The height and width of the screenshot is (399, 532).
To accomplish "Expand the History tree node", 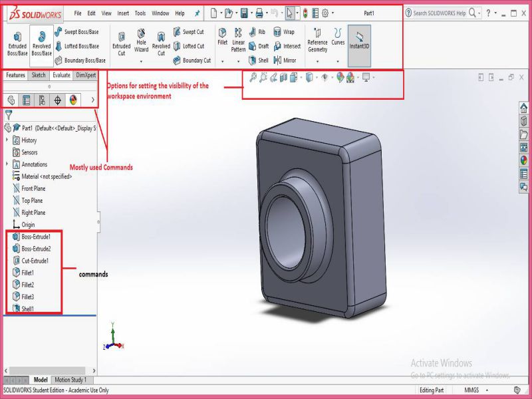I will pyautogui.click(x=7, y=140).
